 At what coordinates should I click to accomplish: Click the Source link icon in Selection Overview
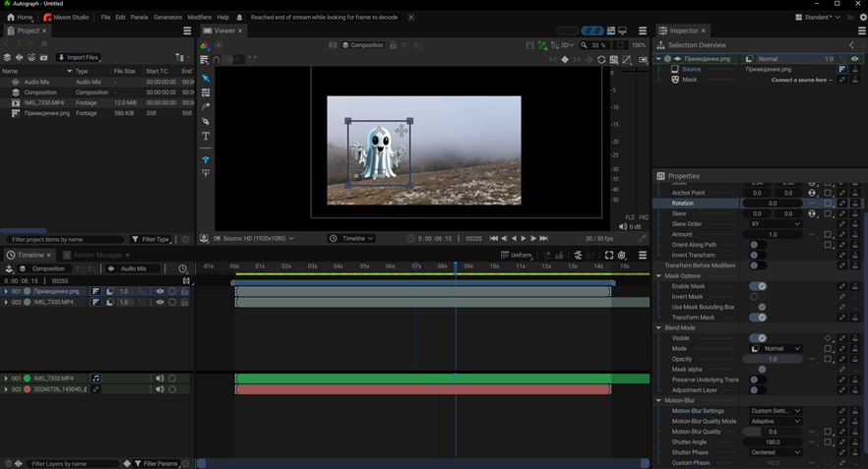(x=842, y=69)
